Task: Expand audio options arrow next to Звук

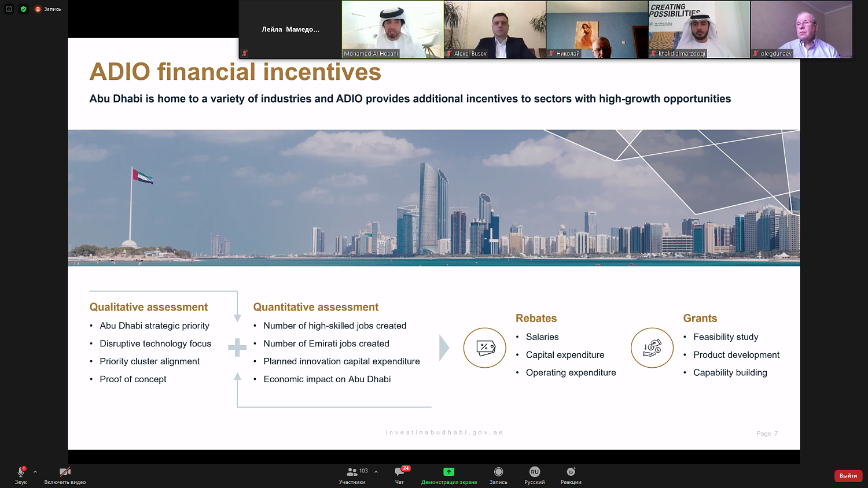Action: 35,472
